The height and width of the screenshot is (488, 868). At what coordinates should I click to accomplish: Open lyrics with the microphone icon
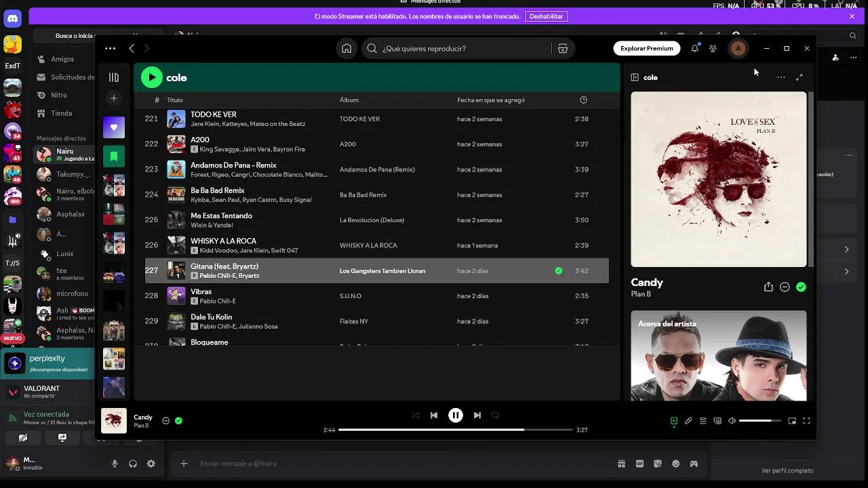click(x=688, y=421)
